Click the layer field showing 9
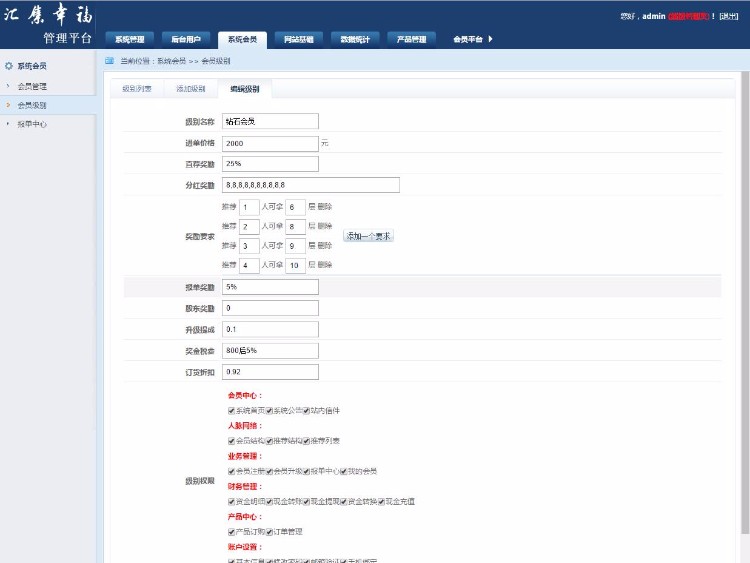 (x=295, y=246)
